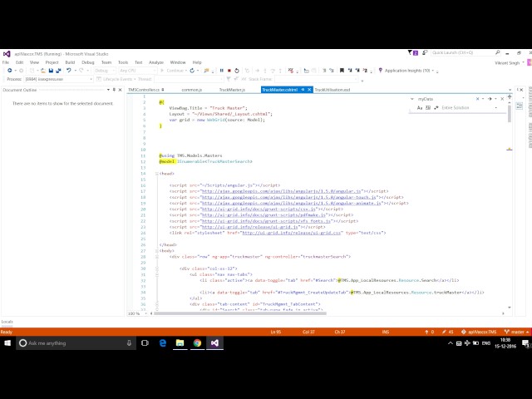Stop debugging with the red square icon
This screenshot has height=399, width=532.
coord(229,71)
